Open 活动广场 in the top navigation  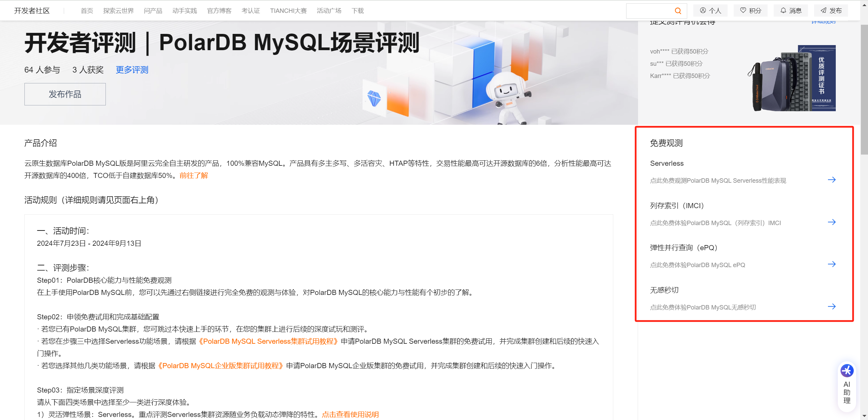[x=328, y=11]
